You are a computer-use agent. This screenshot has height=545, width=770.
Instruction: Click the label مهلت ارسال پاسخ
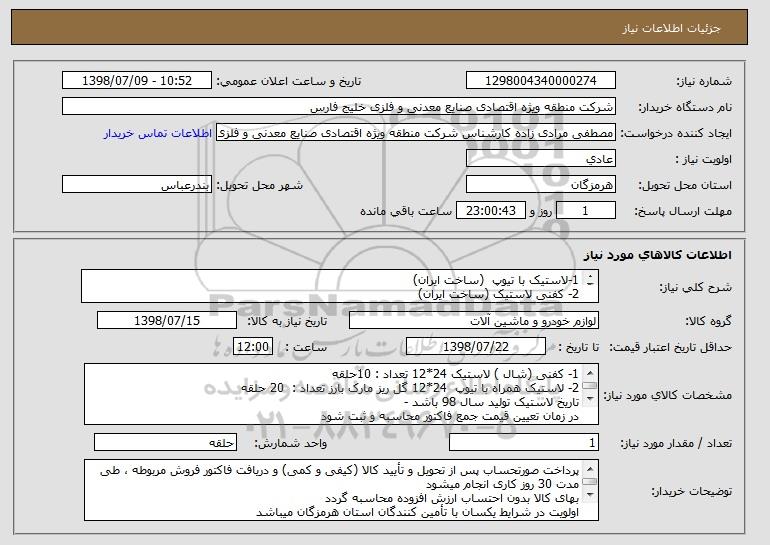click(x=683, y=211)
